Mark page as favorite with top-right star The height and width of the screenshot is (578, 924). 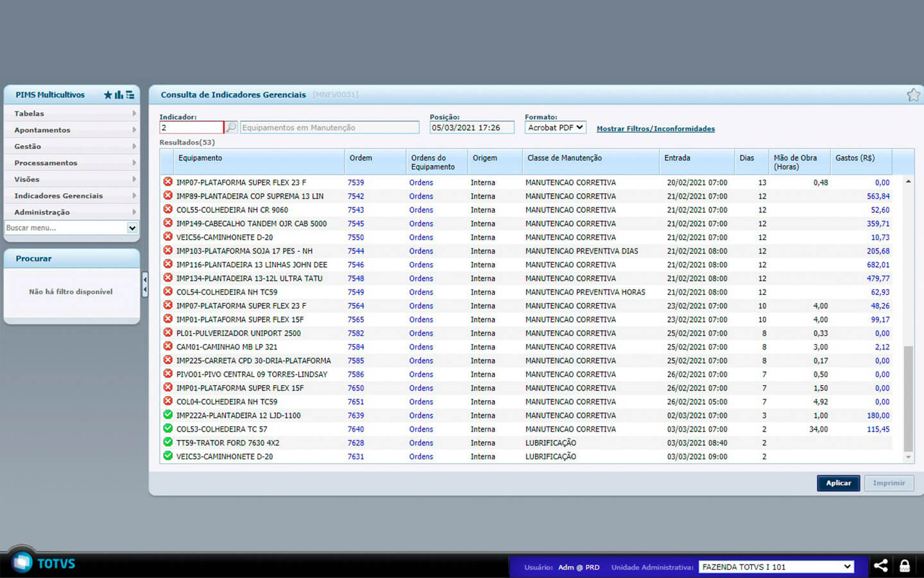(x=913, y=95)
